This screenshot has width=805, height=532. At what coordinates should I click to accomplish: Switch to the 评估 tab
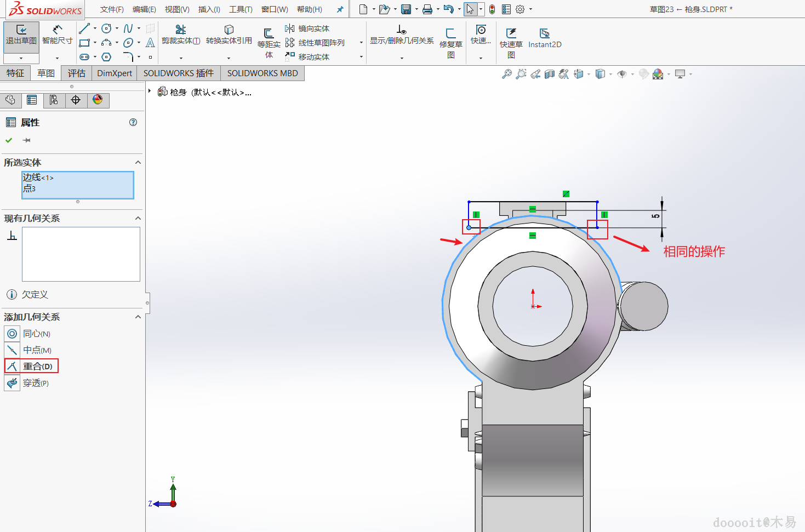click(x=76, y=73)
